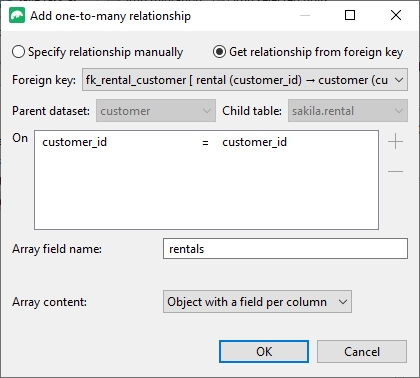Open the Child table sakila.rental combo box

click(348, 111)
